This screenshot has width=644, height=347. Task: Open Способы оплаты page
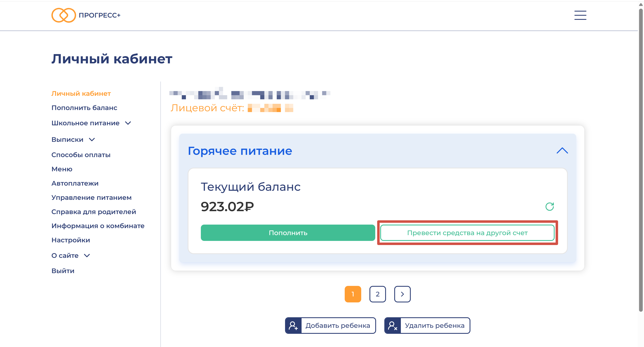(x=81, y=155)
